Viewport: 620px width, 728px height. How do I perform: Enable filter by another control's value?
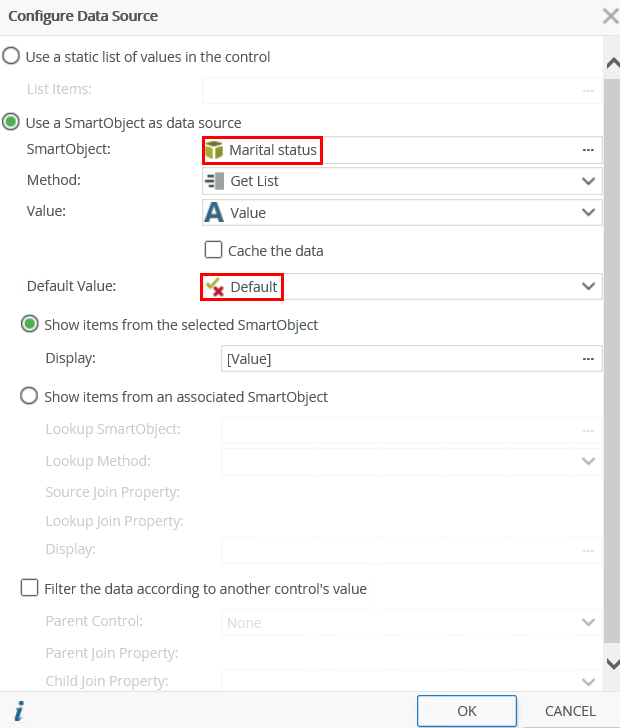[30, 588]
